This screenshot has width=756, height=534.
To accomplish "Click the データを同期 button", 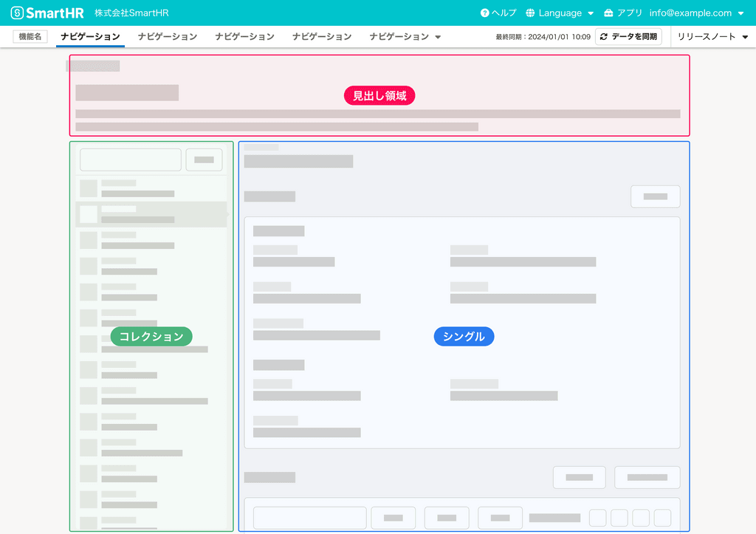I will [x=628, y=35].
